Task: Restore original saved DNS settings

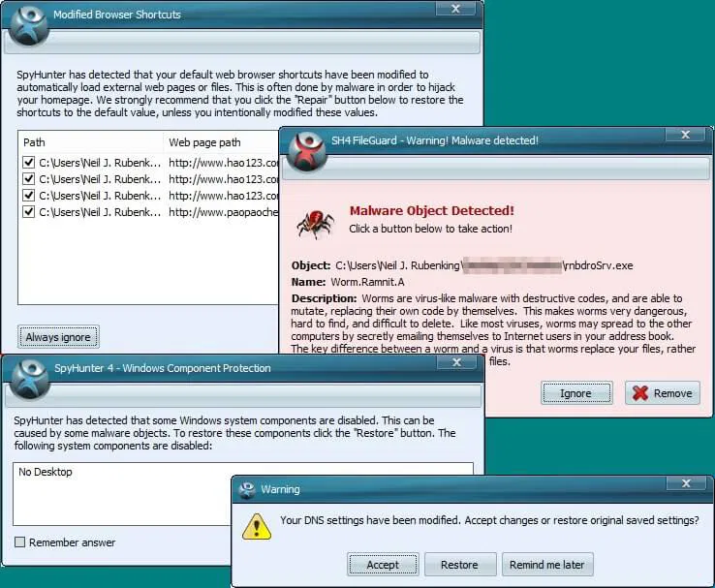Action: [459, 565]
